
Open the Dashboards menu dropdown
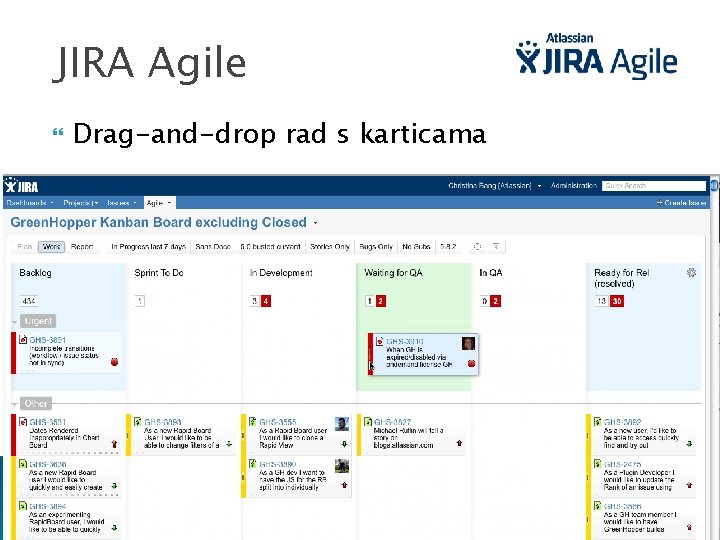click(x=30, y=202)
